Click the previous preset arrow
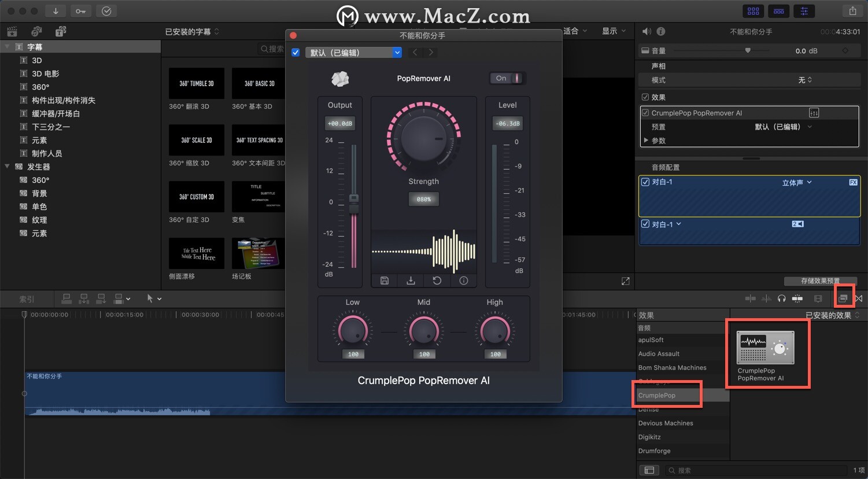The width and height of the screenshot is (868, 479). click(x=415, y=53)
